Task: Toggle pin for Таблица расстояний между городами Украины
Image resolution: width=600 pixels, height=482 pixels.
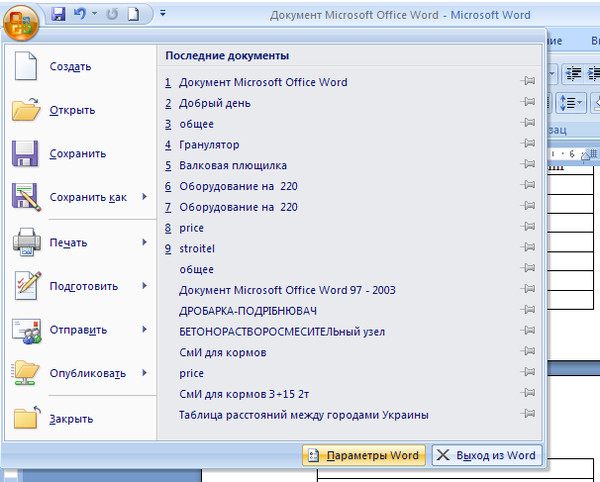Action: point(528,414)
